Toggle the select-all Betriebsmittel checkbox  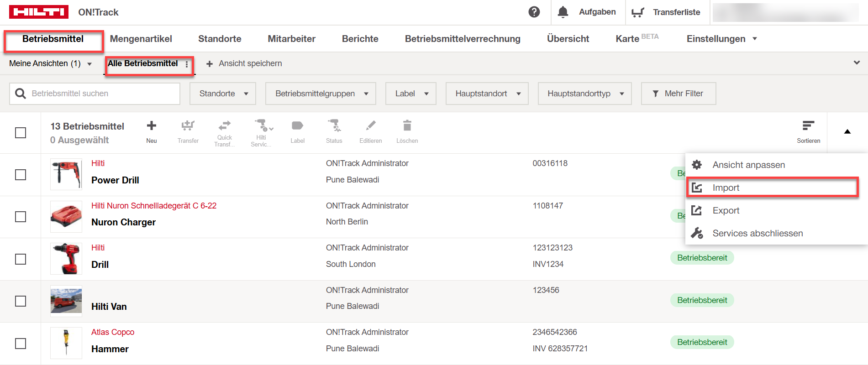click(21, 133)
